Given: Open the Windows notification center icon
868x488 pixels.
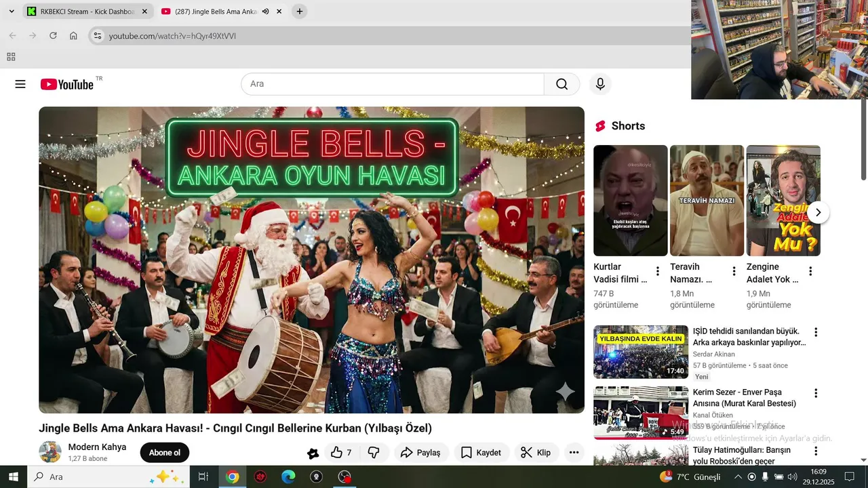Looking at the screenshot, I should pyautogui.click(x=850, y=476).
